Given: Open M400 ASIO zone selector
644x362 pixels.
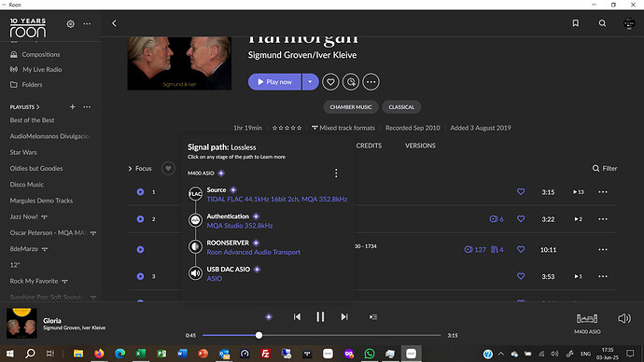Looking at the screenshot, I should [x=587, y=323].
